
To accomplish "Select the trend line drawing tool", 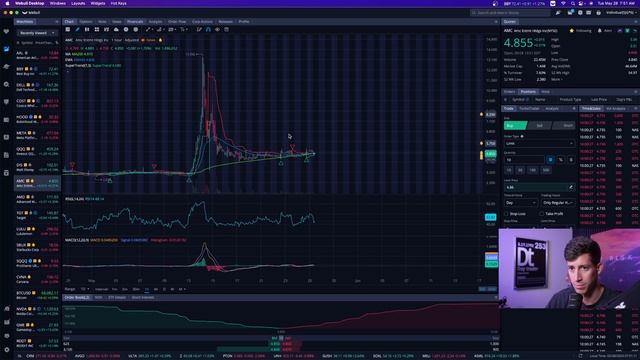I will coord(148,29).
